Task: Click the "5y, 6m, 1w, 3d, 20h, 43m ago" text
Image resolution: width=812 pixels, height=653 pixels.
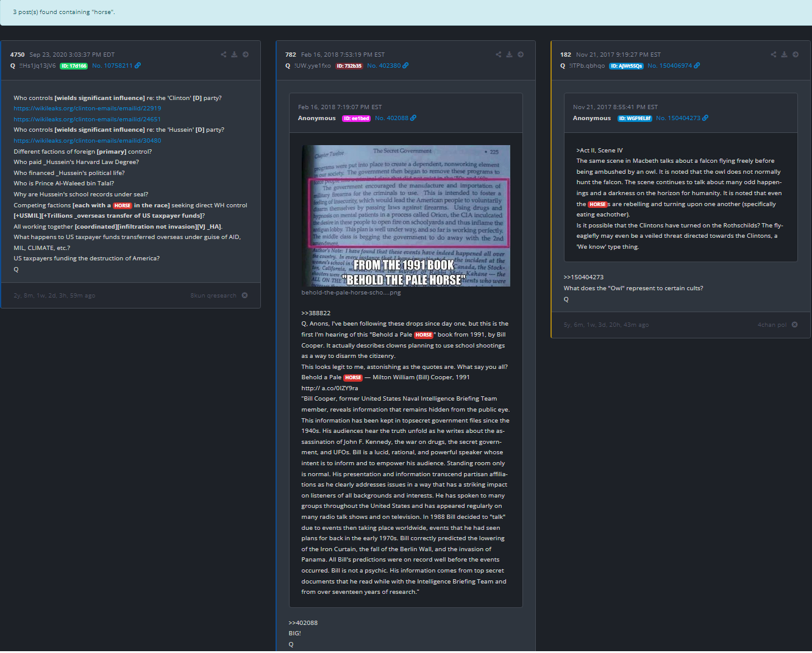Action: click(606, 325)
